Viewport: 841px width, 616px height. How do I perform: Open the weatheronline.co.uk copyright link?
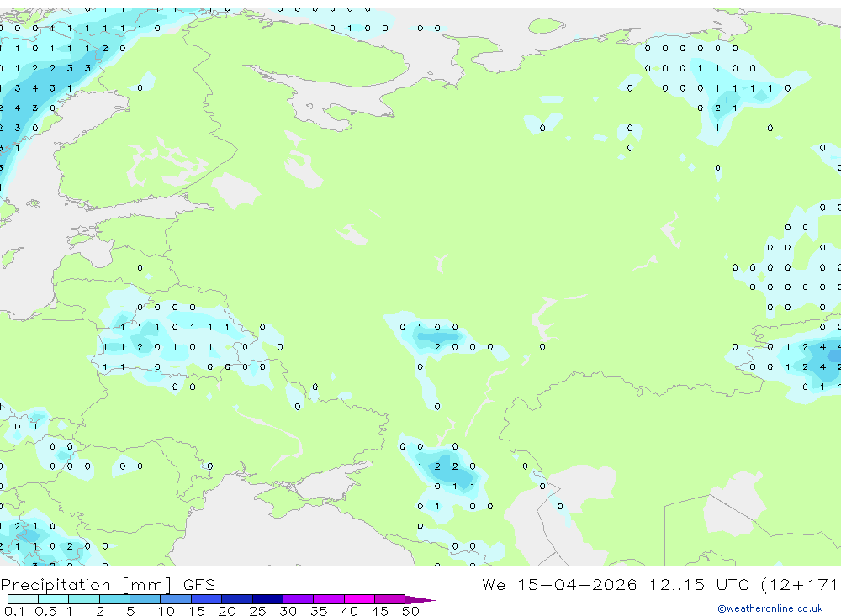[770, 608]
